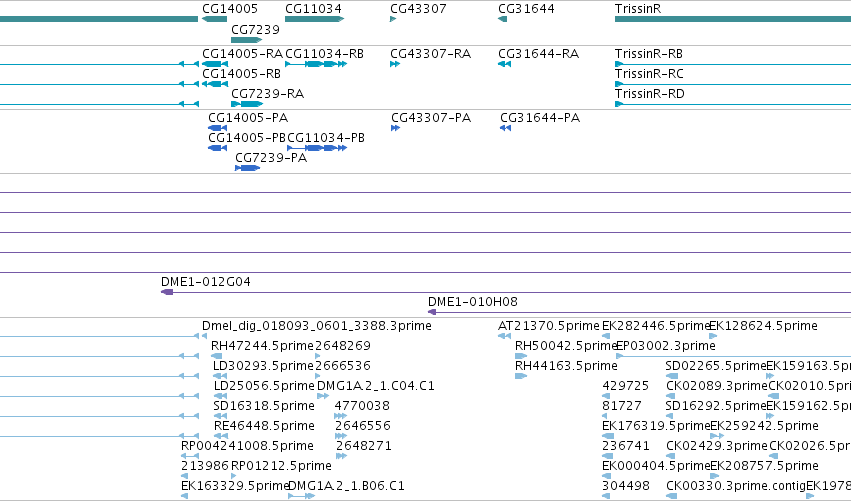Click feature 2666536
The width and height of the screenshot is (851, 501).
click(x=342, y=366)
